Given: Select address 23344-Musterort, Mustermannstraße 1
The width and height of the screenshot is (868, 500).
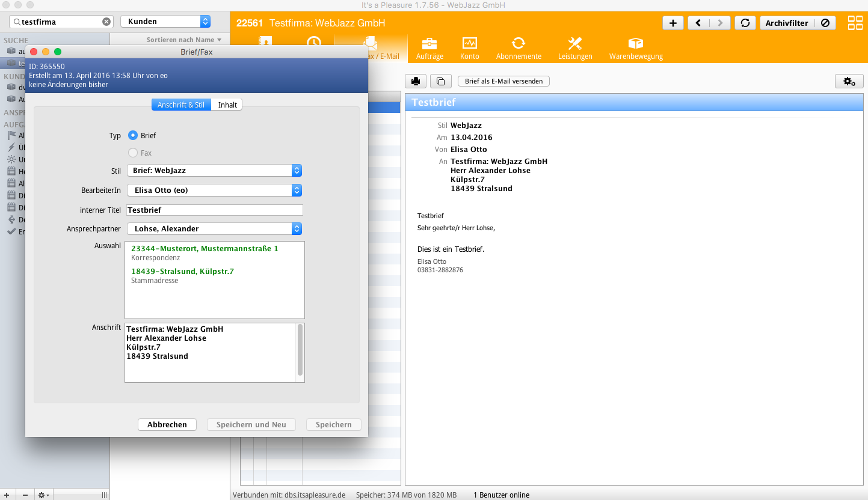Looking at the screenshot, I should (x=205, y=249).
